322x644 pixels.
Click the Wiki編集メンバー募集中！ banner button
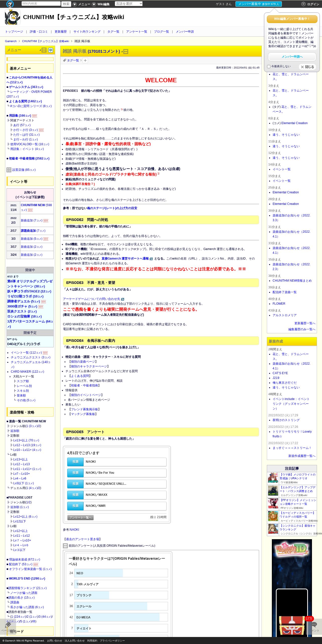292,19
